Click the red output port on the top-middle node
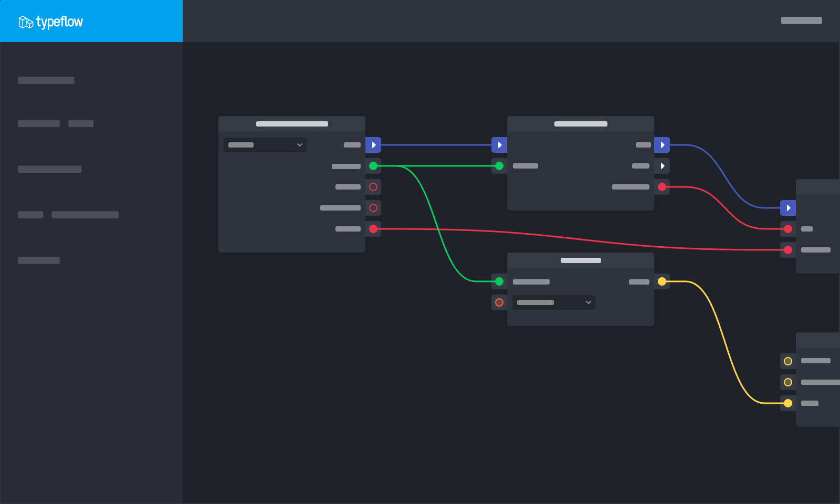This screenshot has width=840, height=504. [x=662, y=187]
